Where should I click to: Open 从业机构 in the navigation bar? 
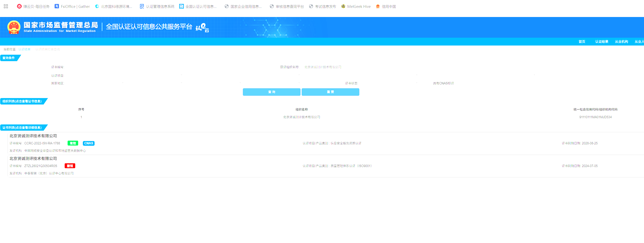pyautogui.click(x=621, y=41)
